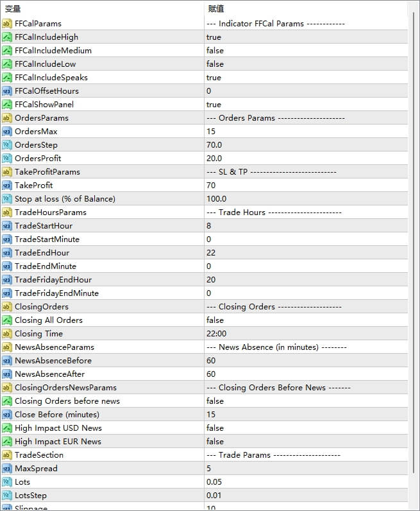Select the High Impact EUR News value false
Image resolution: width=420 pixels, height=511 pixels.
(215, 442)
